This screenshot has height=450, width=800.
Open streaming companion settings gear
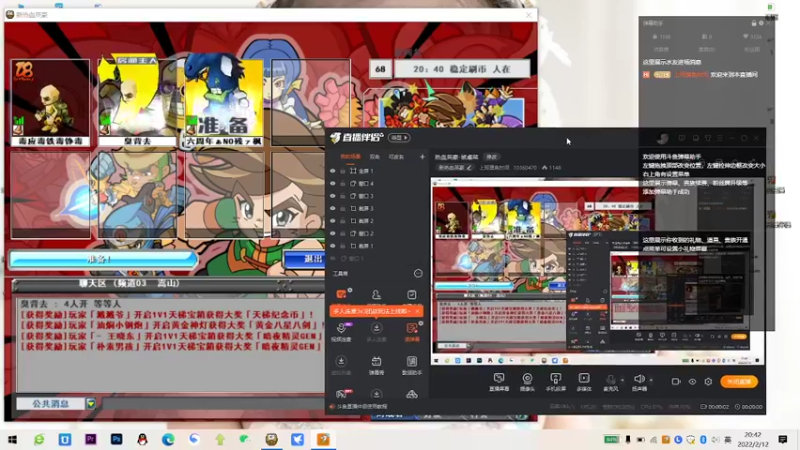tap(708, 381)
